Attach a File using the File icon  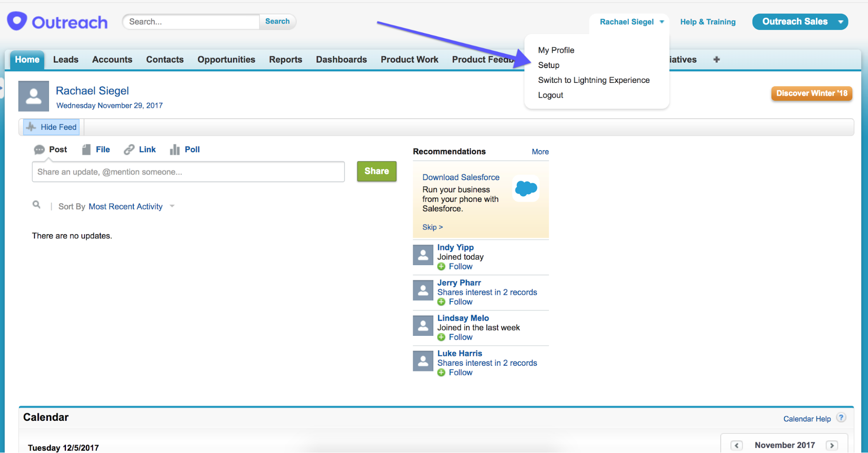click(86, 149)
